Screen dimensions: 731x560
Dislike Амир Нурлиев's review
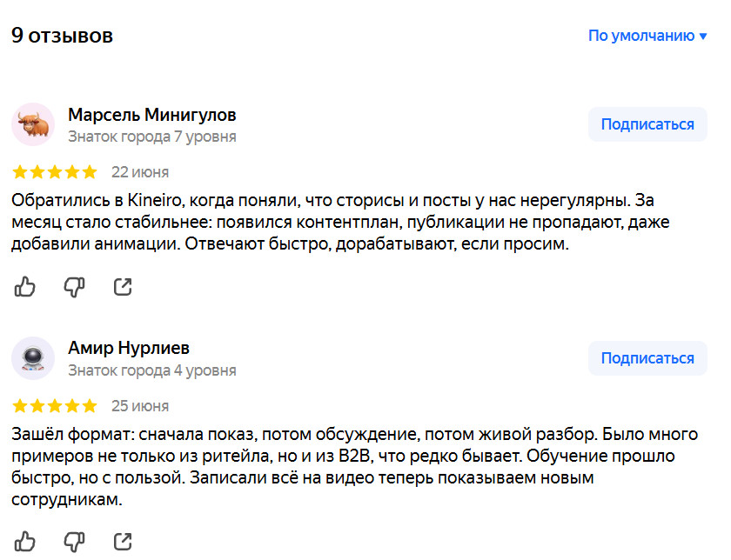pyautogui.click(x=74, y=542)
